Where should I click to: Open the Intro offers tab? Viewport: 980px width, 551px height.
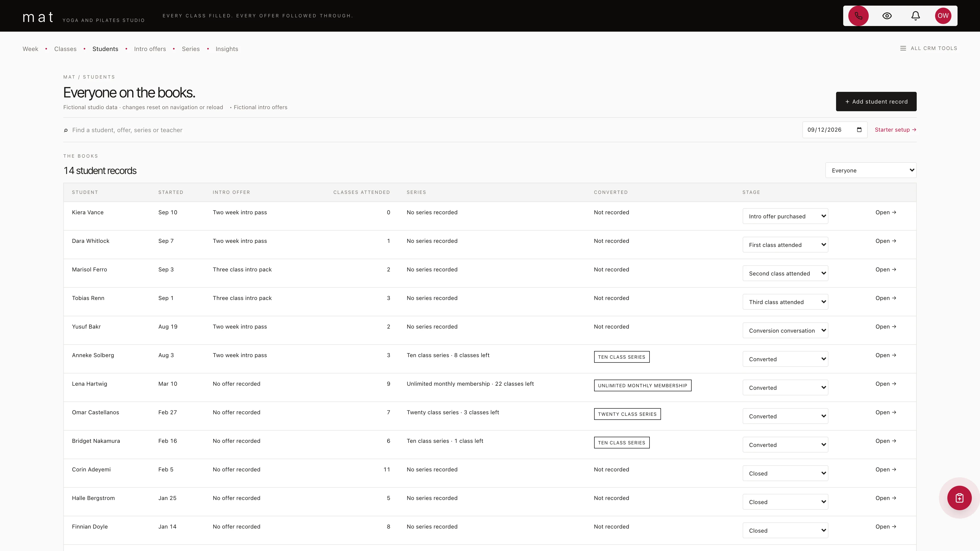coord(150,49)
